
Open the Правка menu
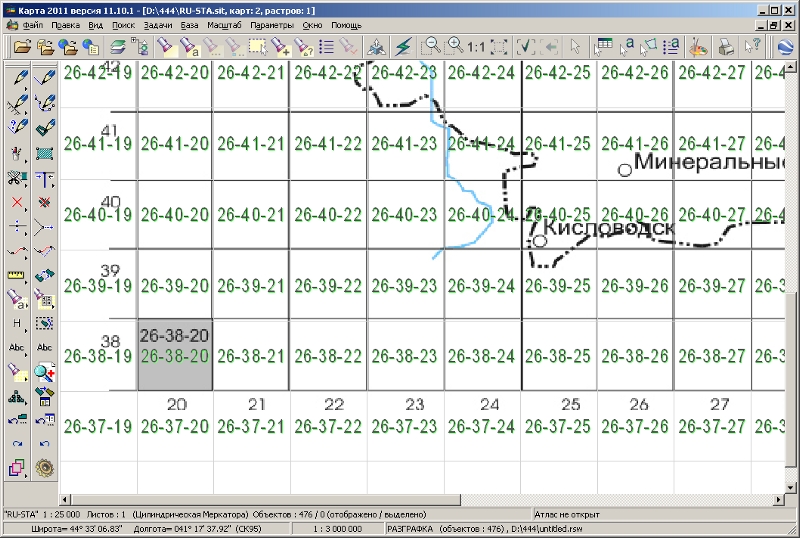(65, 25)
